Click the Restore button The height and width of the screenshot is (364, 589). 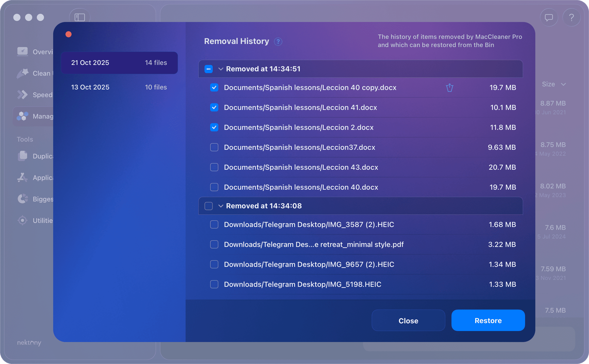coord(488,320)
